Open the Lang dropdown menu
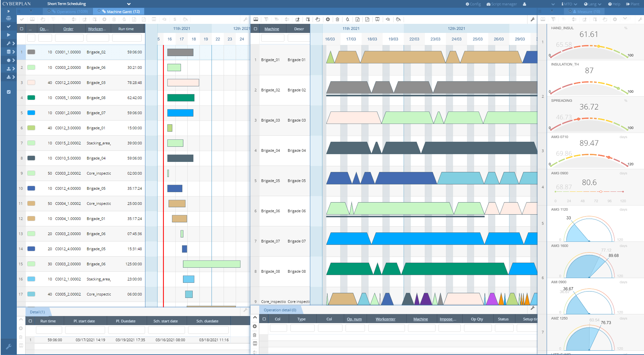The width and height of the screenshot is (644, 355). (x=592, y=4)
